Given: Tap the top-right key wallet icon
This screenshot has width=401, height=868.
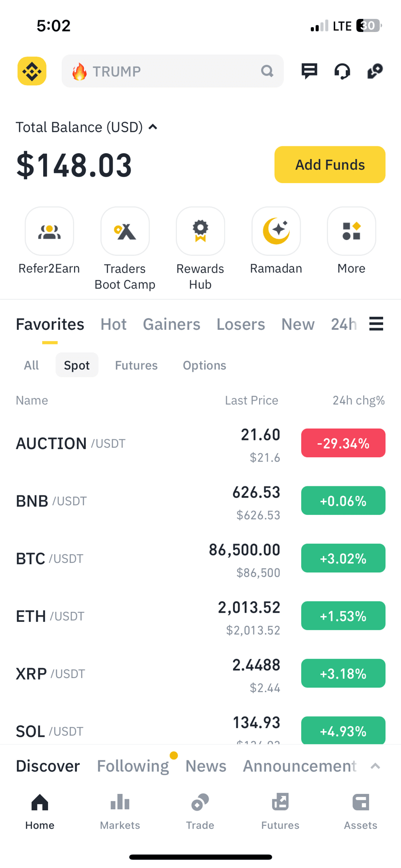Looking at the screenshot, I should [x=375, y=71].
